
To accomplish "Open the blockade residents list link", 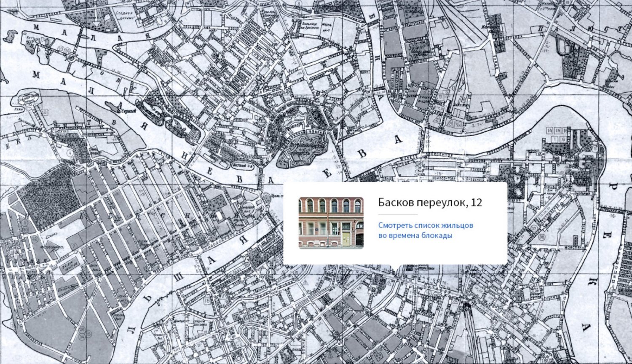I will coord(426,230).
